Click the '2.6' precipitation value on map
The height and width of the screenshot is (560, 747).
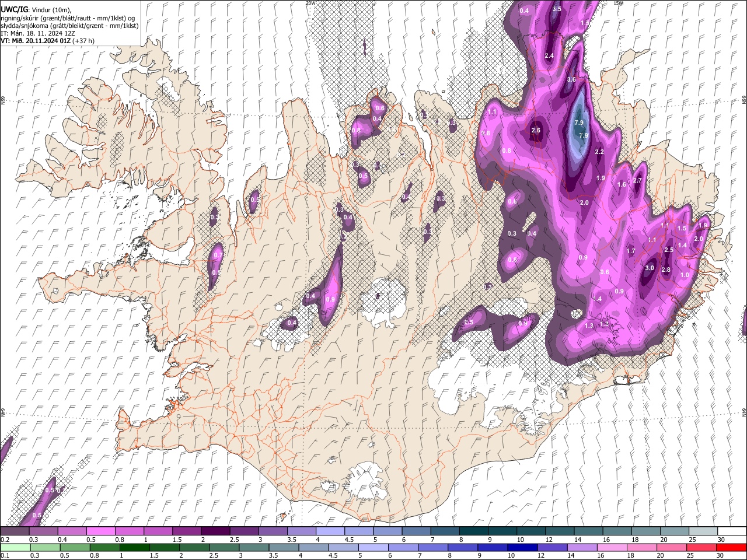(x=536, y=130)
